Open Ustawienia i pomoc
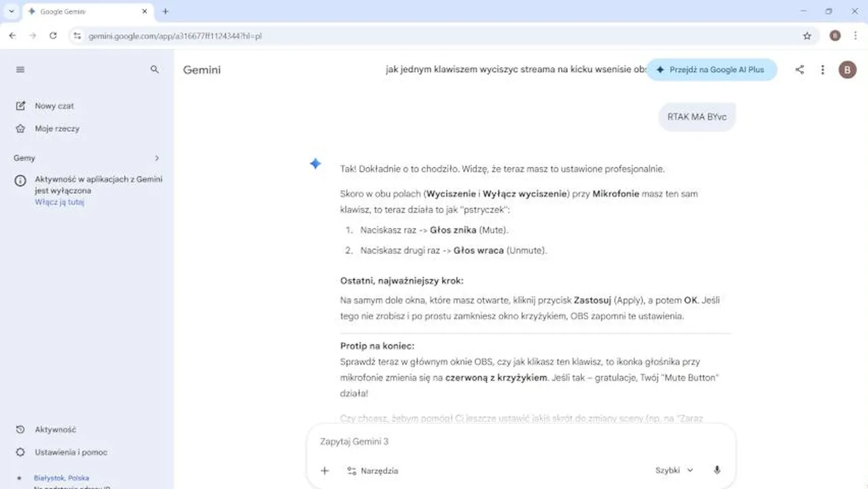868x489 pixels. click(62, 452)
